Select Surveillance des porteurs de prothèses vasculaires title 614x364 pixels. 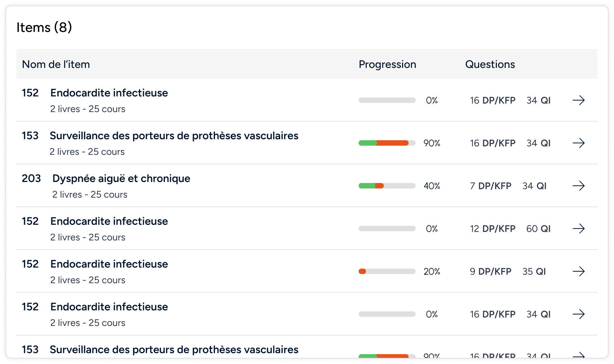[x=174, y=136]
